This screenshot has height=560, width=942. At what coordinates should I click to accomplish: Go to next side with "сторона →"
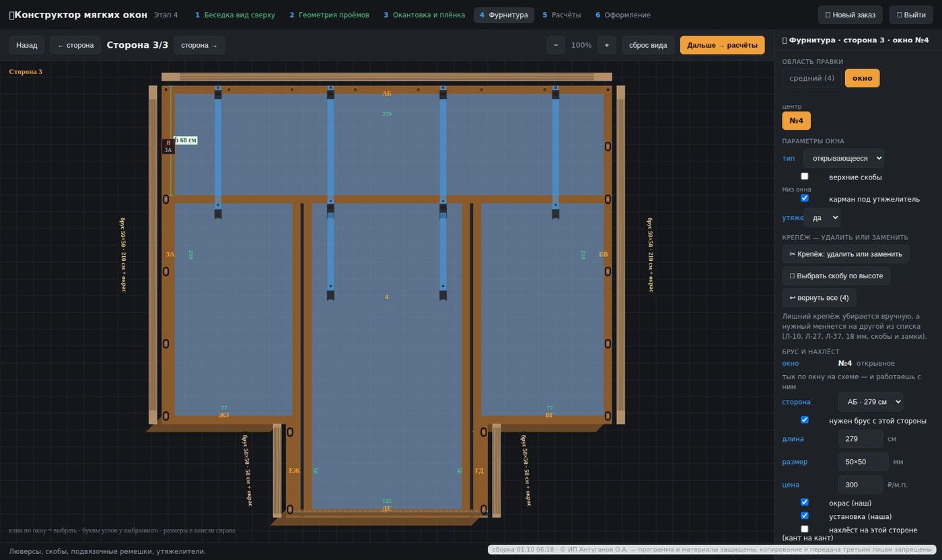[199, 45]
